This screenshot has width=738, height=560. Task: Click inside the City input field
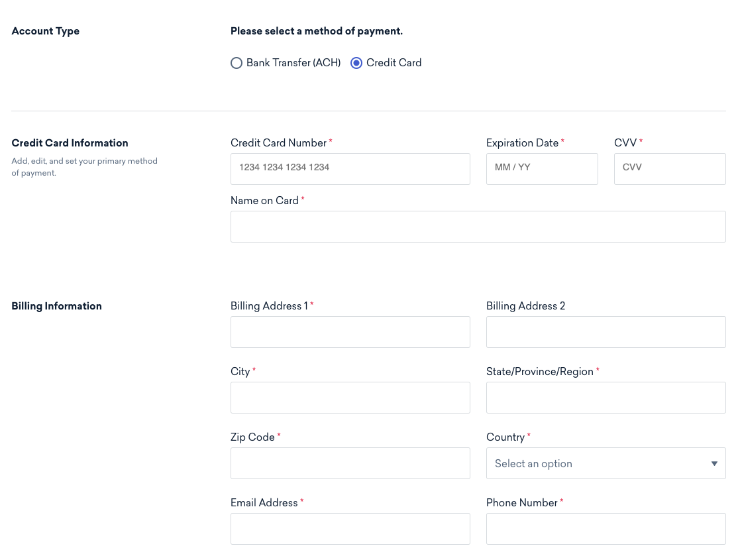pos(350,397)
